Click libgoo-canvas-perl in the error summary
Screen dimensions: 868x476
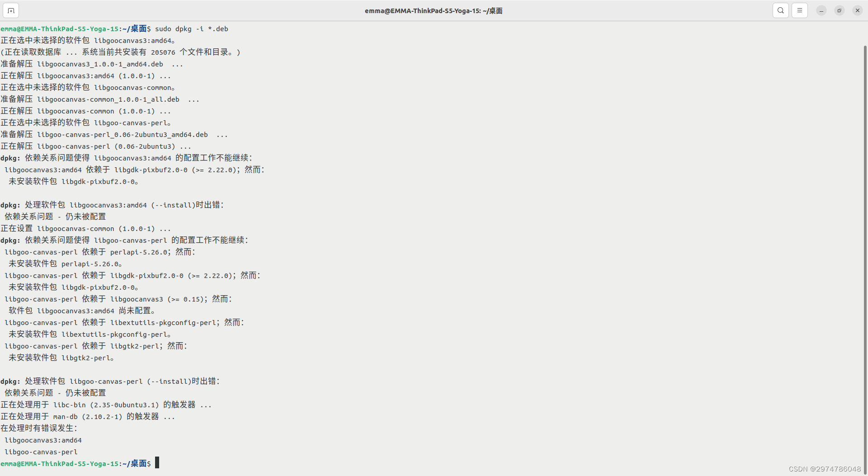[41, 452]
